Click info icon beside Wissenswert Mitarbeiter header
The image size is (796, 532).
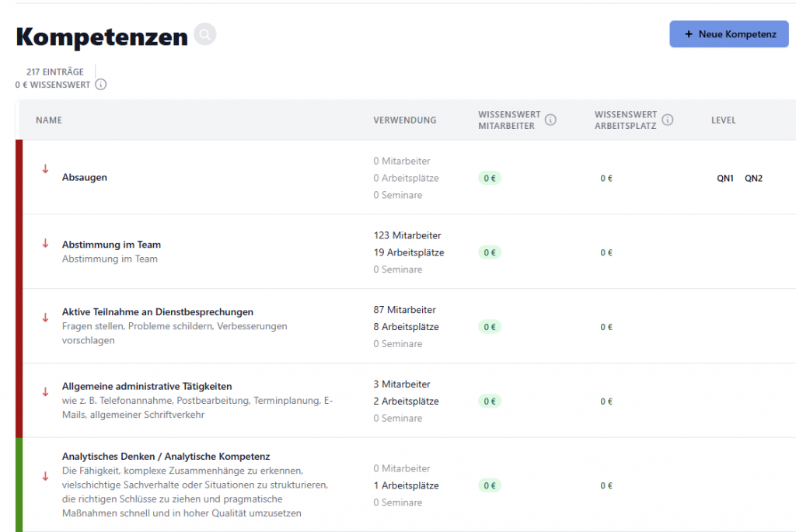coord(550,120)
